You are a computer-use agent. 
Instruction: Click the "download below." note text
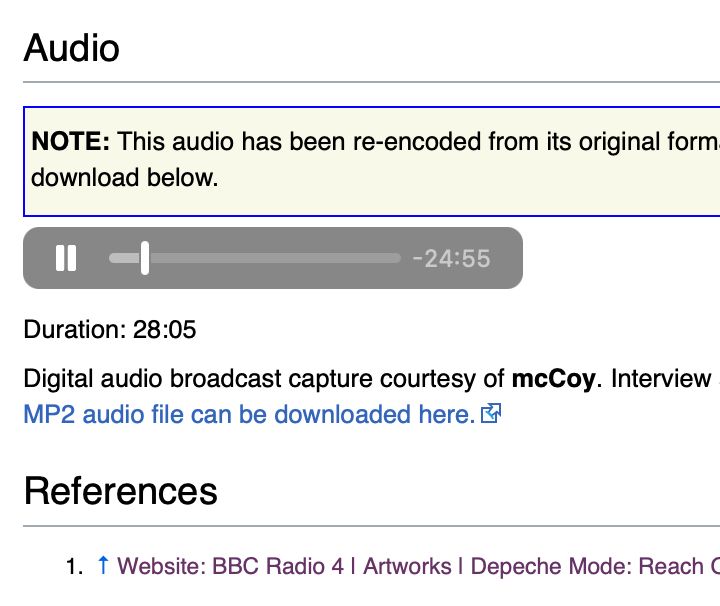(124, 177)
